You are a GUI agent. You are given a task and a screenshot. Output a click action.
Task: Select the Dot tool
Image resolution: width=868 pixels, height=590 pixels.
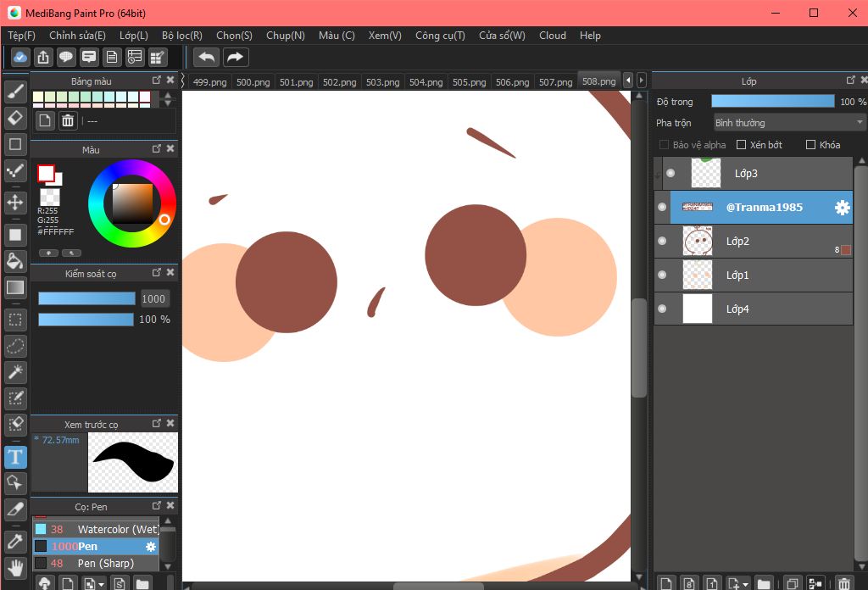(x=15, y=170)
